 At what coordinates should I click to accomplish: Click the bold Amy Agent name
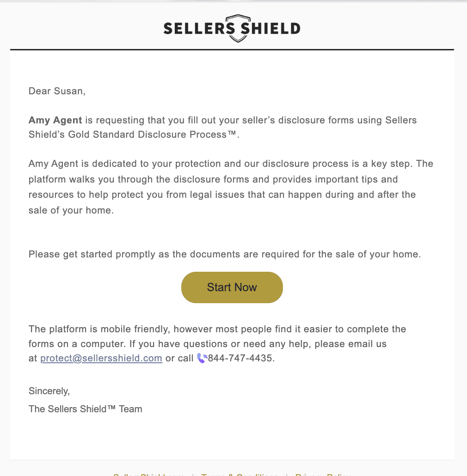point(55,120)
